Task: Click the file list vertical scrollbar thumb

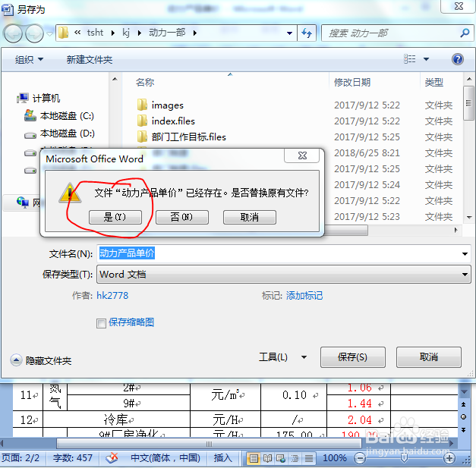Action: [x=468, y=103]
